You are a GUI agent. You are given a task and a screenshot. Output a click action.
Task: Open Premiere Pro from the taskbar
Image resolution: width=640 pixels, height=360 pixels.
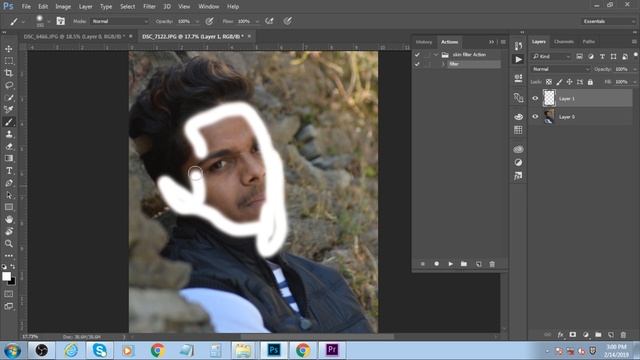[x=332, y=350]
